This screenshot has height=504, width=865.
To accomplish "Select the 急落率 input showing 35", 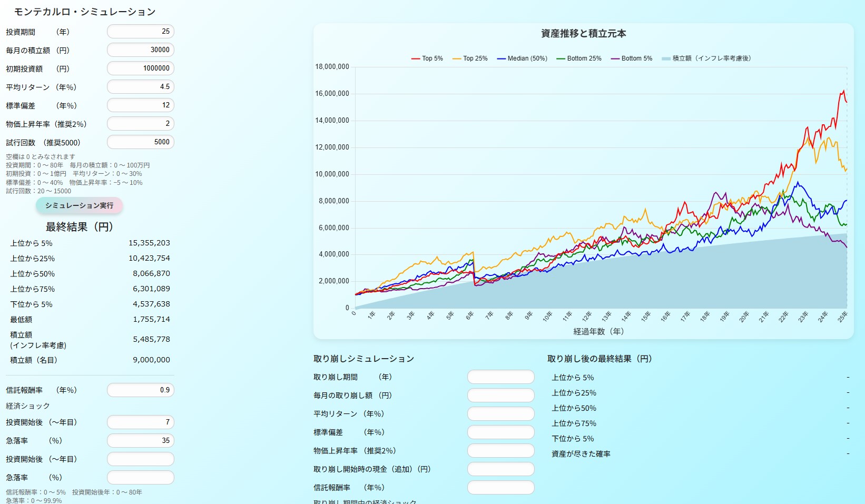I will [x=140, y=441].
